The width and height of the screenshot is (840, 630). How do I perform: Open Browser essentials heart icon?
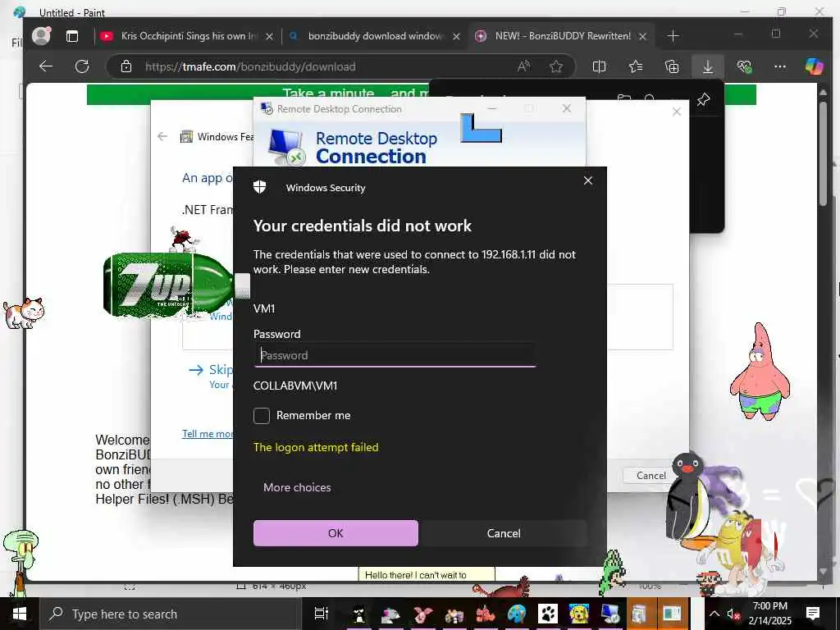click(744, 66)
